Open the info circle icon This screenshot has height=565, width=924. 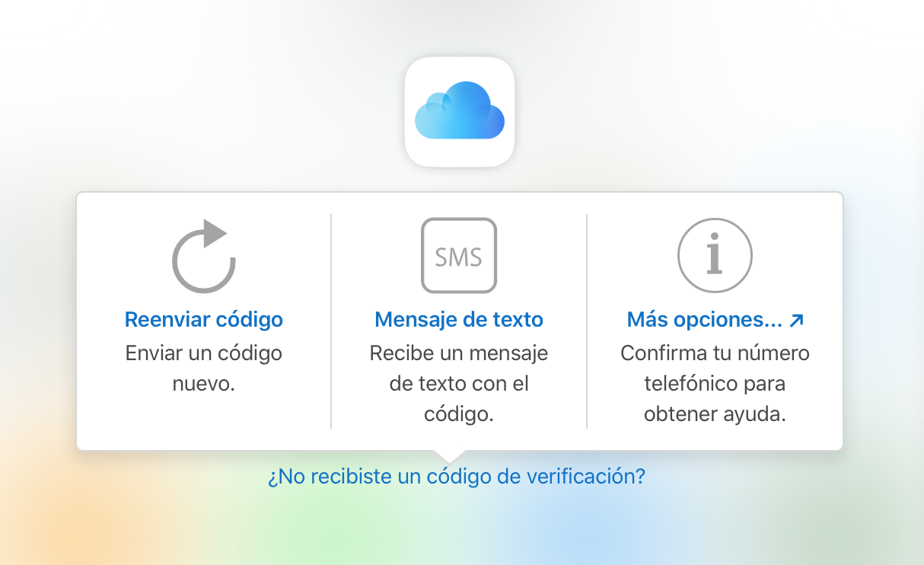(715, 256)
